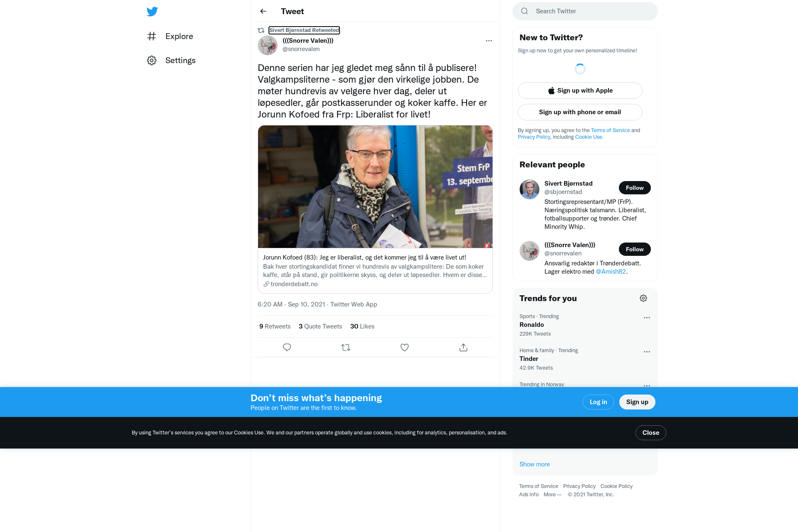Close the cookies notice banner

651,433
